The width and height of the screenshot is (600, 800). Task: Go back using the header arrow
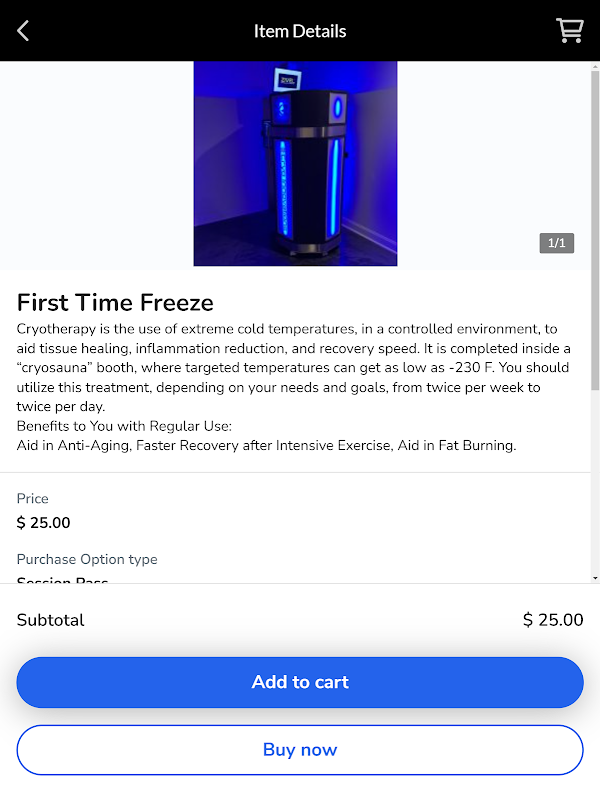(23, 31)
